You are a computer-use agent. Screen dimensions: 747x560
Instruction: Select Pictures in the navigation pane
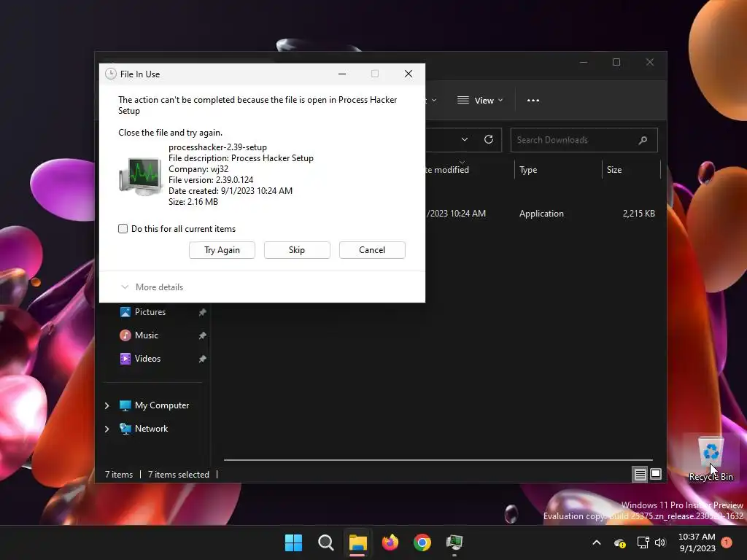click(x=150, y=312)
